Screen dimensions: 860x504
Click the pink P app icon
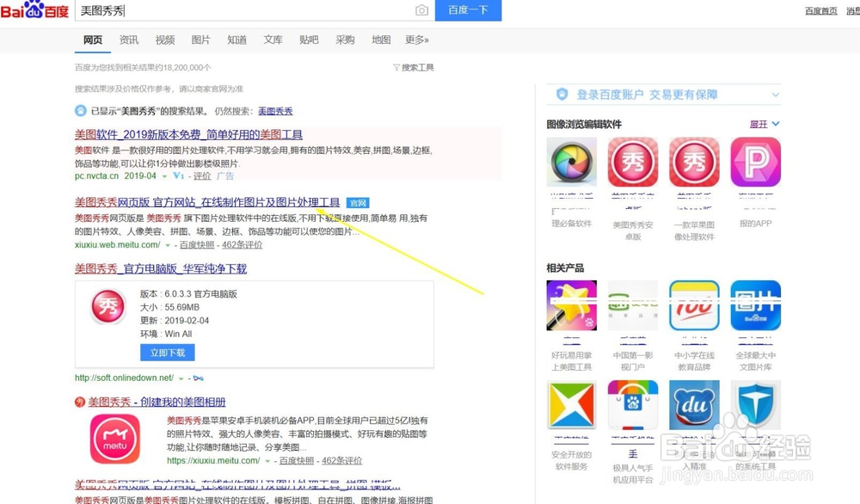pos(755,162)
